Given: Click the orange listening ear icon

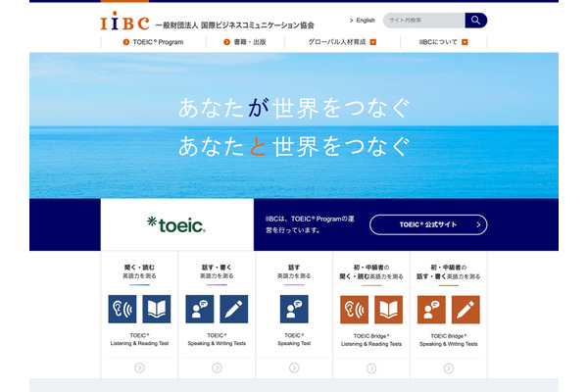Looking at the screenshot, I should point(355,310).
